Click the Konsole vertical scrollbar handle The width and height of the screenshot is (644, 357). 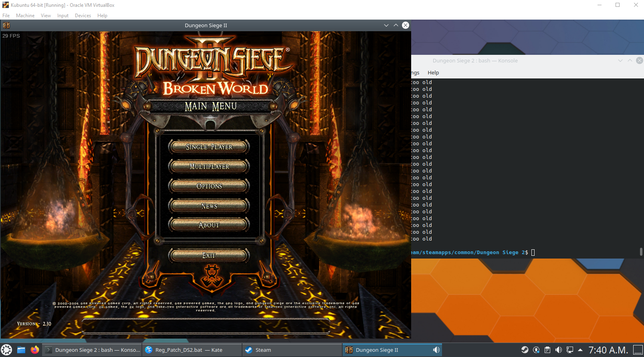click(641, 251)
